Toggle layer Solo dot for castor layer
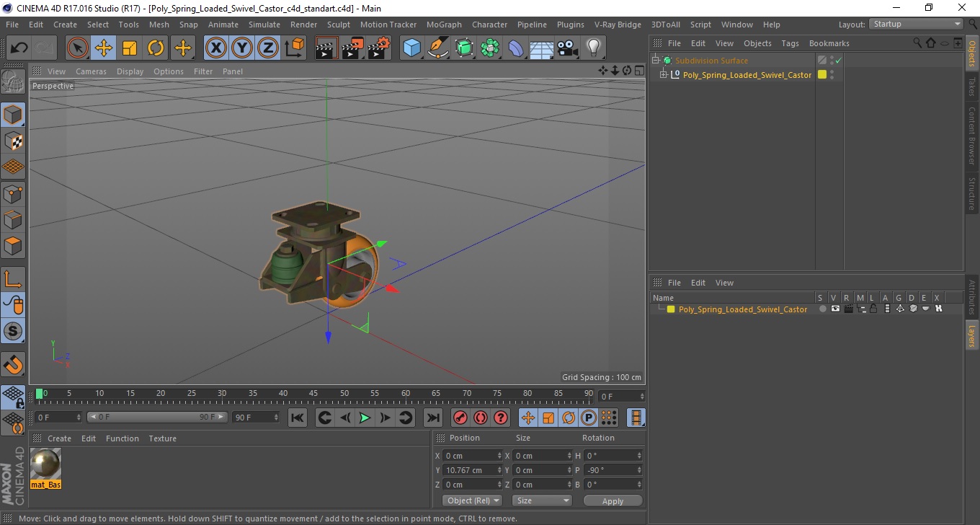This screenshot has width=980, height=525. [822, 309]
